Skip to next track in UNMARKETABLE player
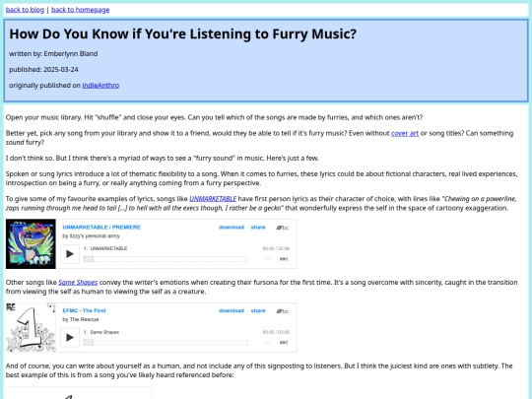The width and height of the screenshot is (532, 399). [284, 259]
